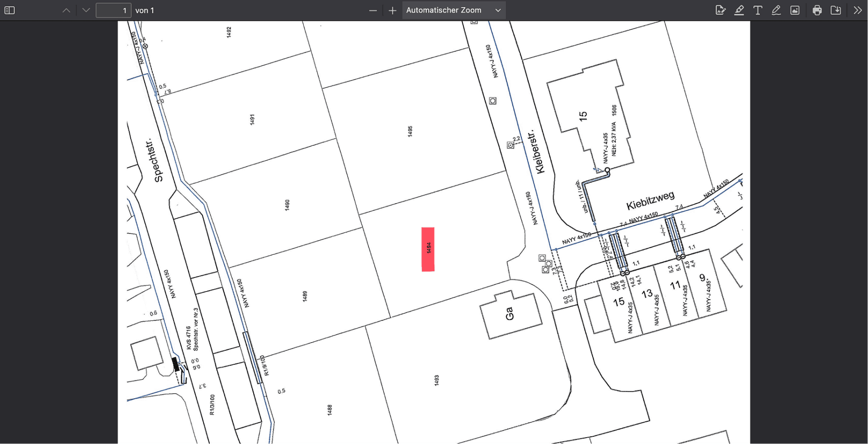This screenshot has width=868, height=444.
Task: Save the PDF with the download icon
Action: pos(836,10)
